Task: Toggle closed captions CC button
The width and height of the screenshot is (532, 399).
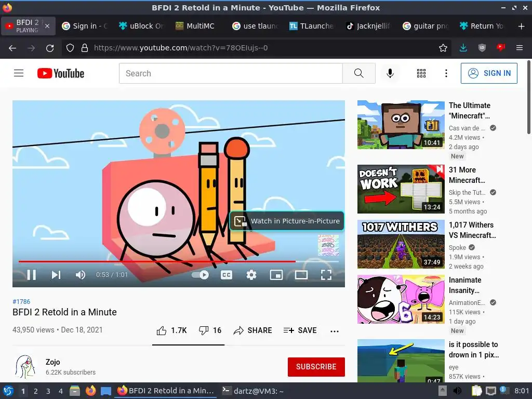Action: click(227, 275)
